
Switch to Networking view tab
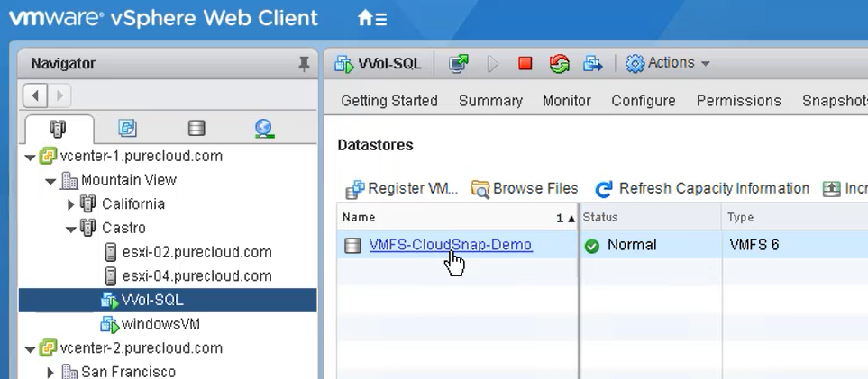[265, 129]
